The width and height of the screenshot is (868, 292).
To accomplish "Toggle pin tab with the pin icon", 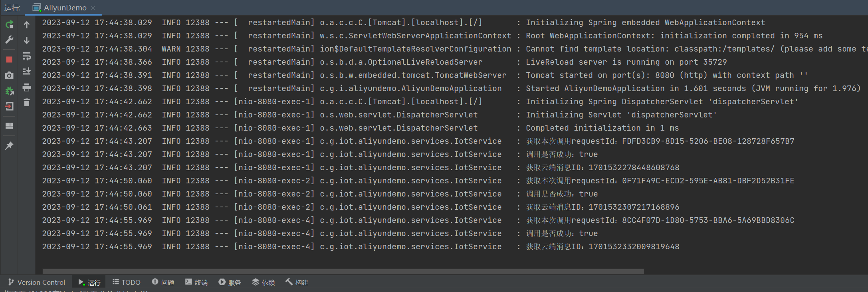I will pos(9,145).
